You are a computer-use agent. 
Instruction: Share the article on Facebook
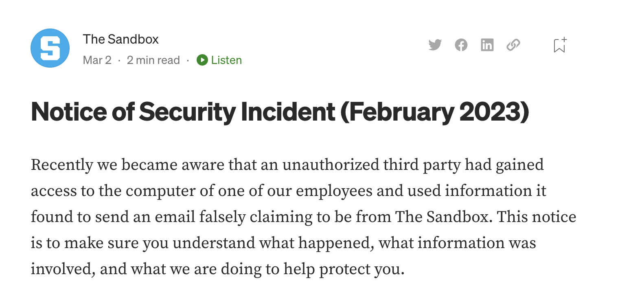pos(461,45)
